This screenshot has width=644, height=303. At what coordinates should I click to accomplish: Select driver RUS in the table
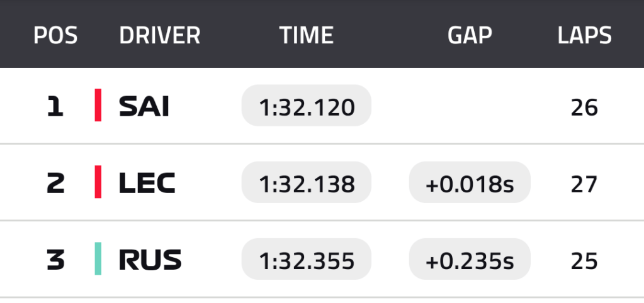150,260
